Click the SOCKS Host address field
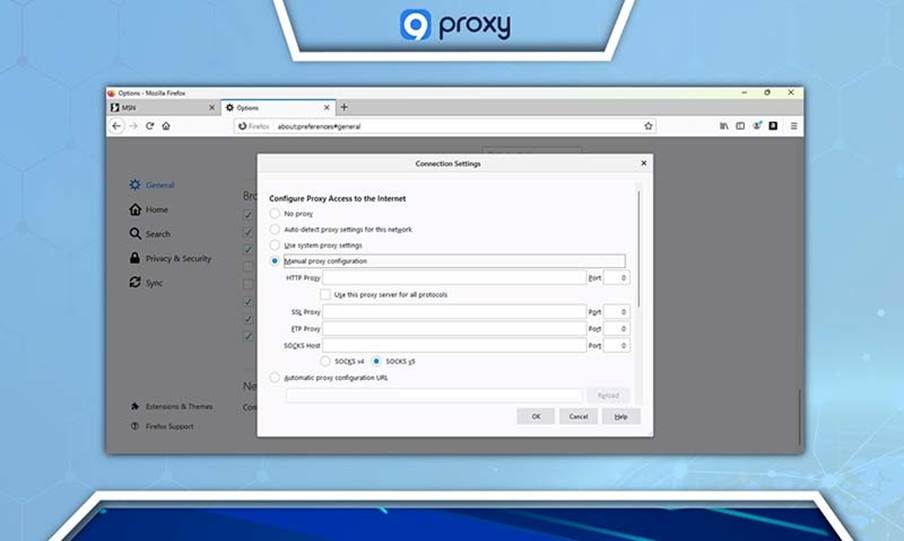 454,345
